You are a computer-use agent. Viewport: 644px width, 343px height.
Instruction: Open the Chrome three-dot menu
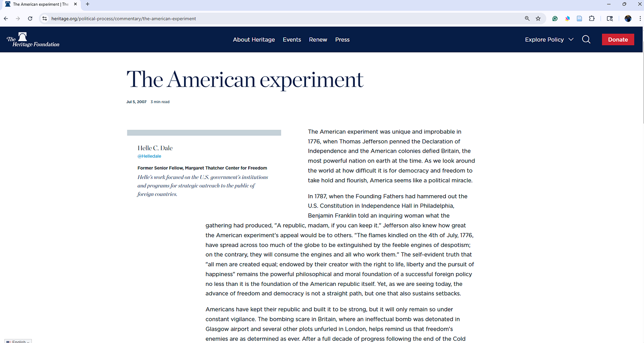pyautogui.click(x=640, y=19)
